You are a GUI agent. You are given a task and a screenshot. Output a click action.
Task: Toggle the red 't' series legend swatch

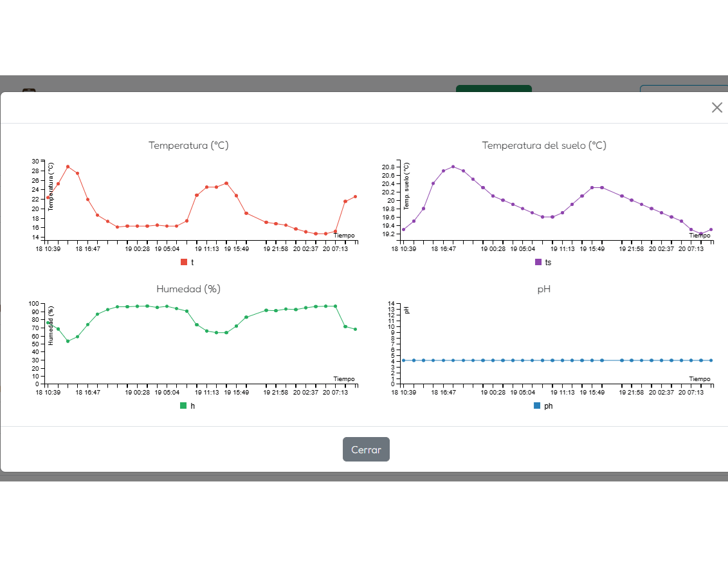[x=183, y=262]
